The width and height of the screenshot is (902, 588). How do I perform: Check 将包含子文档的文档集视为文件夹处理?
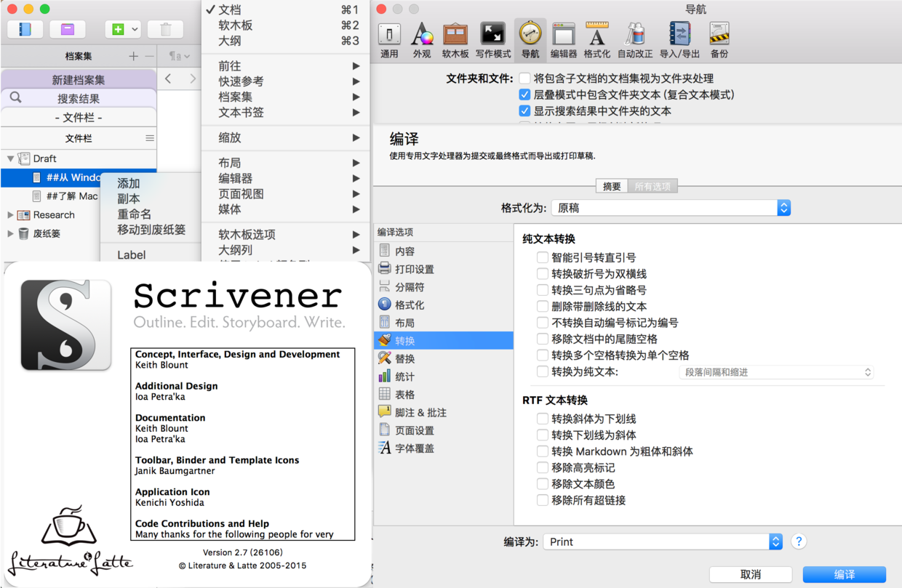tap(524, 78)
